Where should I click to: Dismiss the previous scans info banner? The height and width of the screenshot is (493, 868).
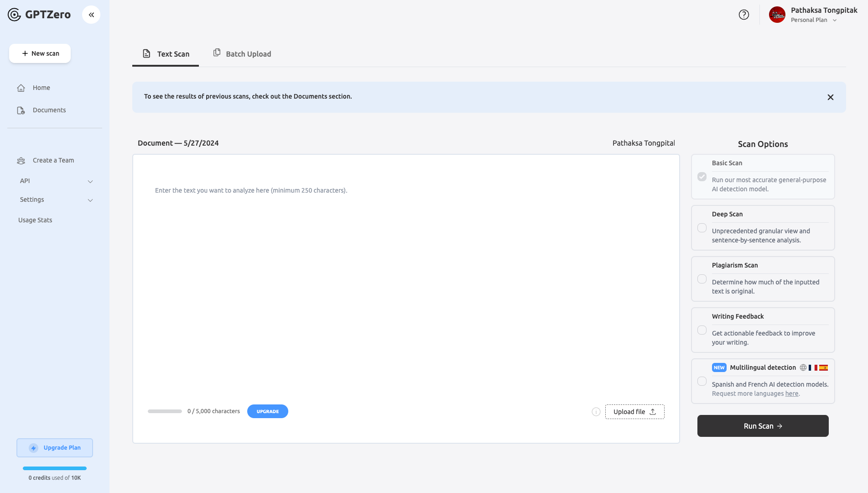[830, 97]
